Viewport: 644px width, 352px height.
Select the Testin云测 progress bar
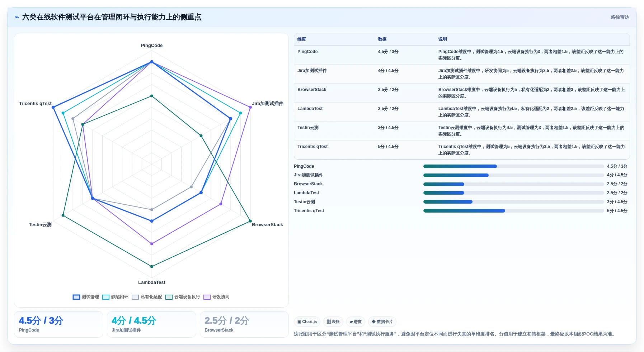click(513, 202)
